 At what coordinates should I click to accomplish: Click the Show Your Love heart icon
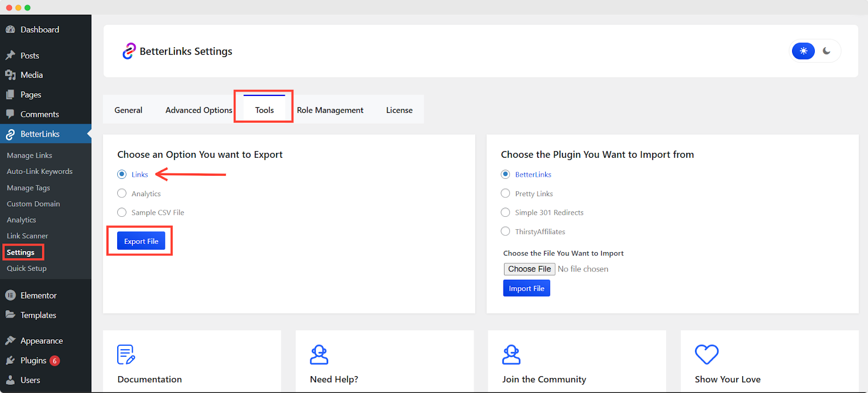point(707,355)
